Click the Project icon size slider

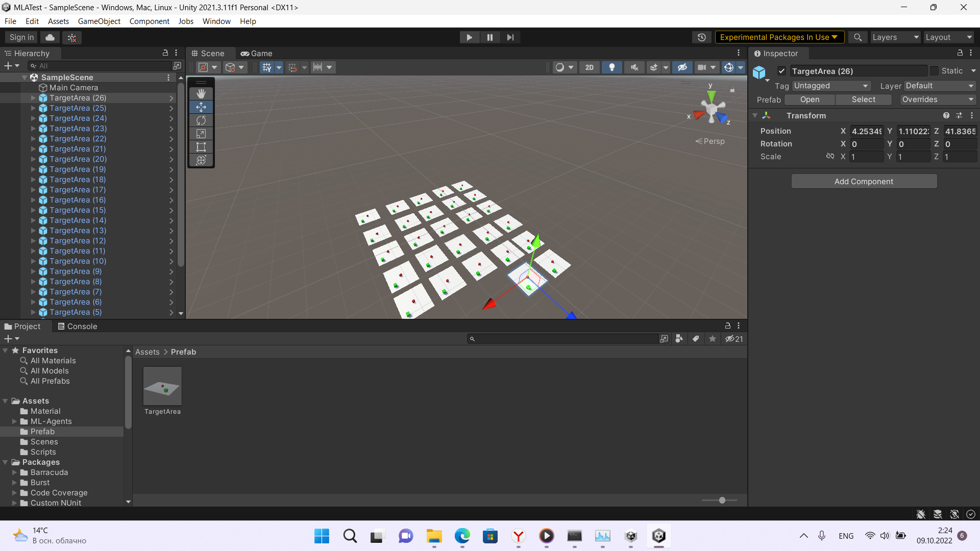coord(720,500)
